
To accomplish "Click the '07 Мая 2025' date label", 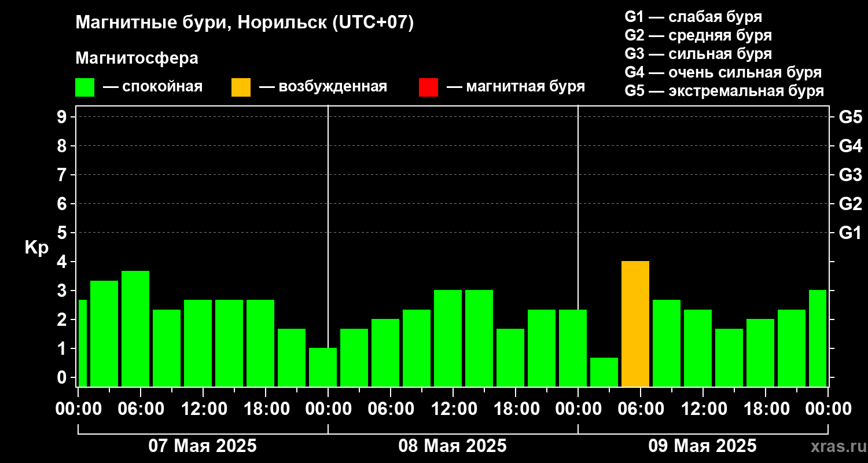I will tap(203, 446).
